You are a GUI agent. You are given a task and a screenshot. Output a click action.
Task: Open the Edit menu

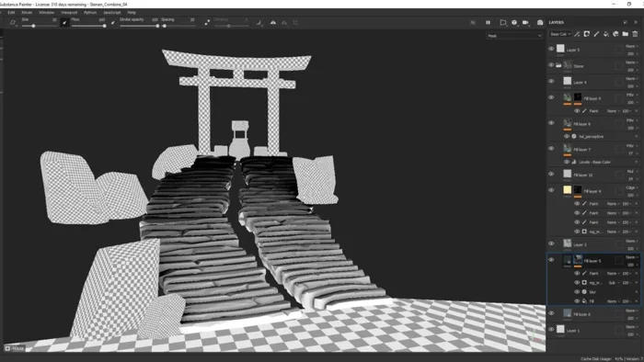11,12
